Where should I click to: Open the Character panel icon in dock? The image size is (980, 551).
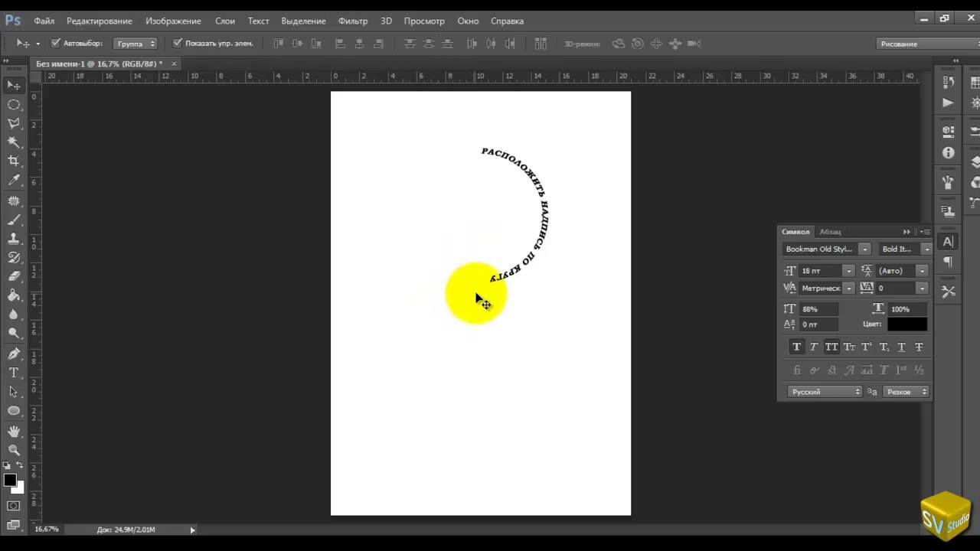(x=948, y=242)
